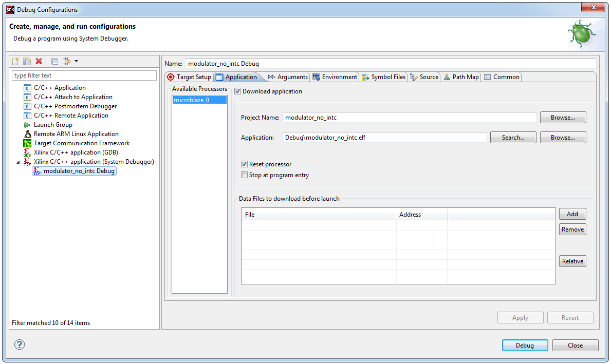This screenshot has width=611, height=364.
Task: Uncheck the Reset processor checkbox
Action: [244, 164]
